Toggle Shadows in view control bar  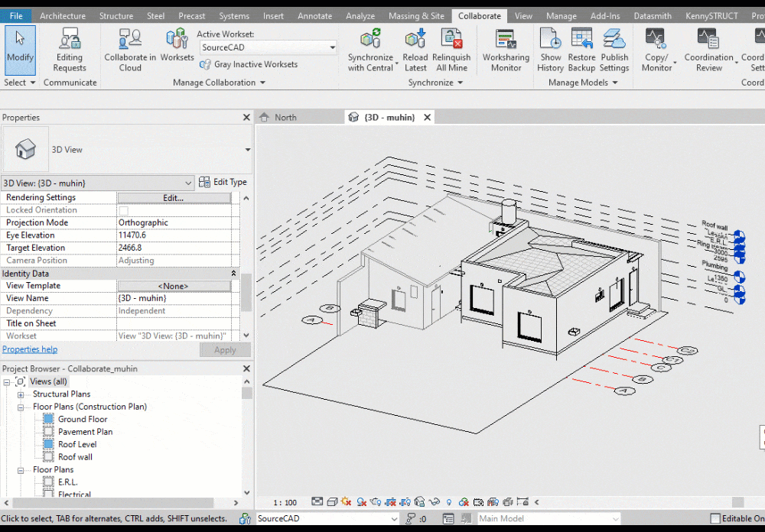pyautogui.click(x=362, y=501)
